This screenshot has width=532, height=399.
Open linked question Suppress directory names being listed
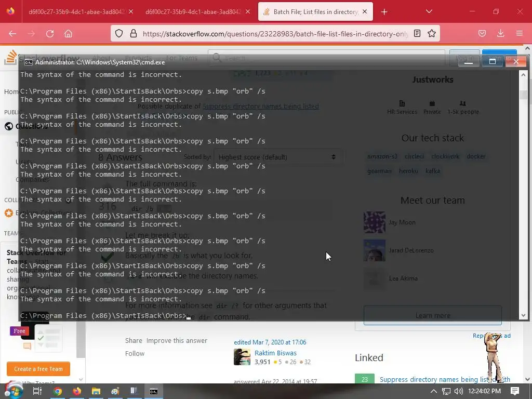tap(445, 379)
